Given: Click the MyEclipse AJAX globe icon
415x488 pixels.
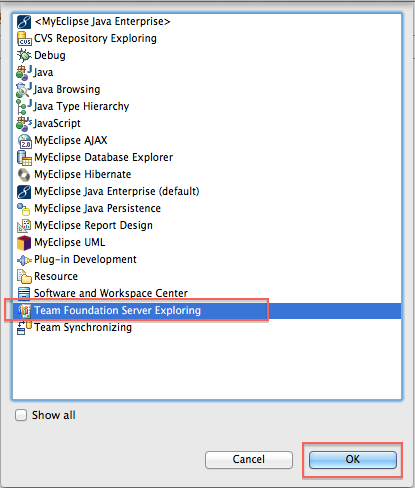Looking at the screenshot, I should coord(24,140).
